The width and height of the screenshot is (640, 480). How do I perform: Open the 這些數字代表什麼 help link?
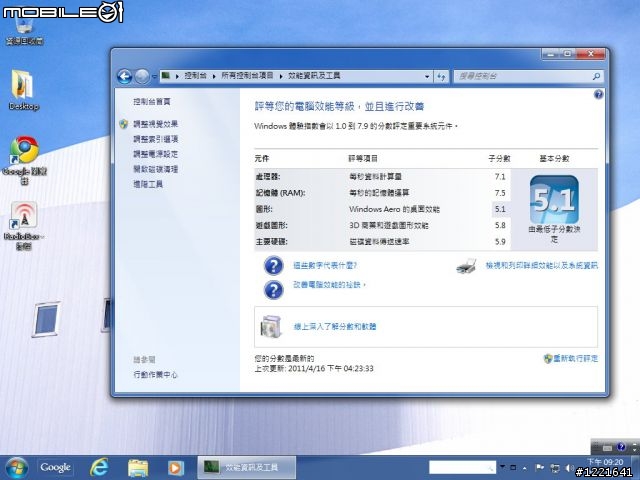[x=325, y=266]
